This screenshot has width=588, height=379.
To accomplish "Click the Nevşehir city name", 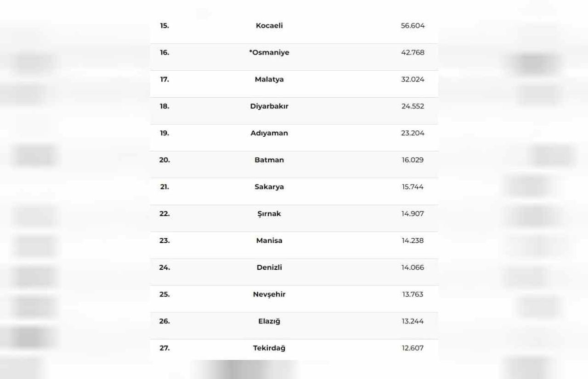I will [x=269, y=295].
